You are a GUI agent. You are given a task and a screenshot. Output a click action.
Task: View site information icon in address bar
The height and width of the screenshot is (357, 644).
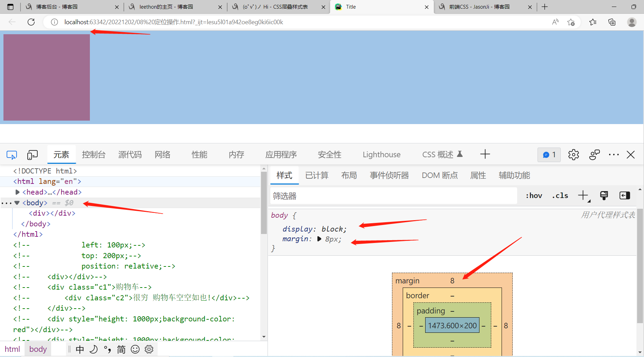pyautogui.click(x=54, y=22)
